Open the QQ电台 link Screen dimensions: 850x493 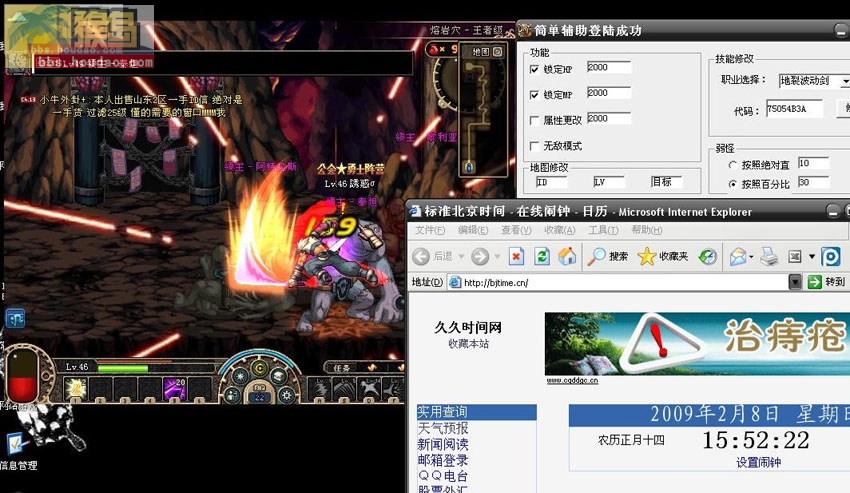442,476
